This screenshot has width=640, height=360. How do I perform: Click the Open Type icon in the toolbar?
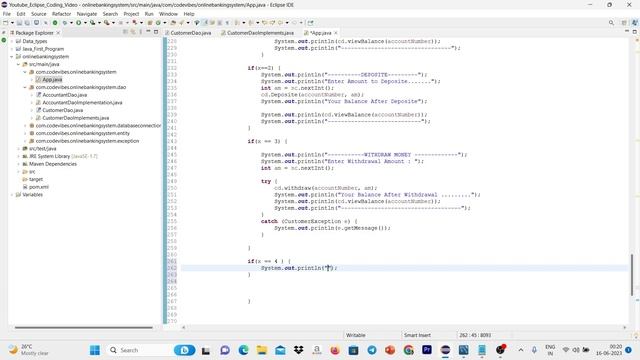point(173,23)
